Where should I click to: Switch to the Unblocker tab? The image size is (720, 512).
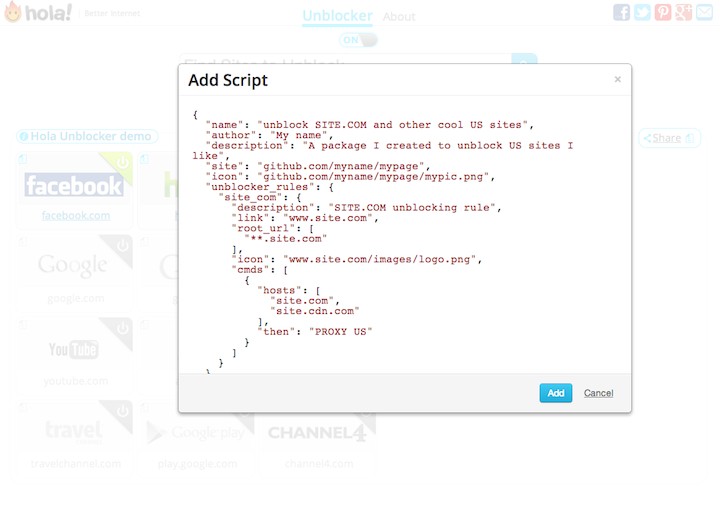(337, 16)
